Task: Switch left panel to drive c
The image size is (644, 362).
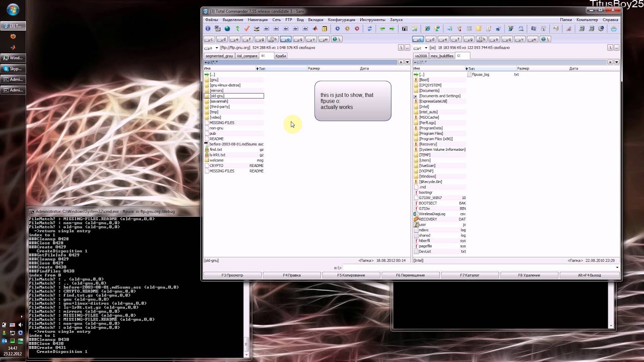Action: 210,39
